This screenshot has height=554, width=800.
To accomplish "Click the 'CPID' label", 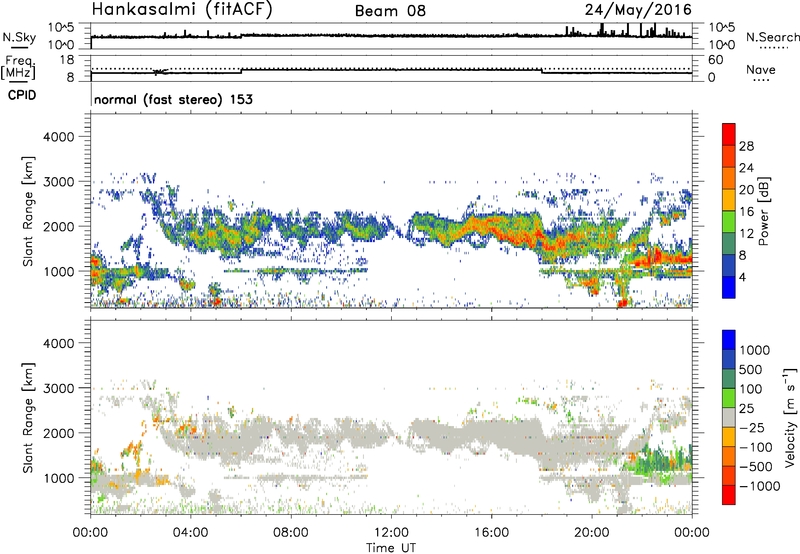I will 22,95.
